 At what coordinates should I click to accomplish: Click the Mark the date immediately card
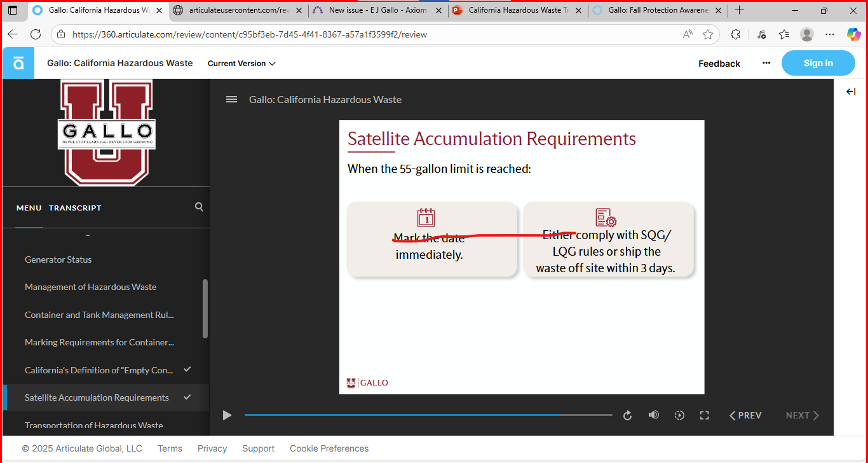(432, 239)
